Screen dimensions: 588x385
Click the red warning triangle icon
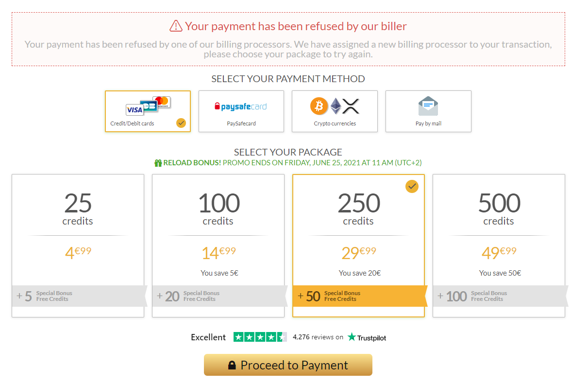tap(176, 26)
